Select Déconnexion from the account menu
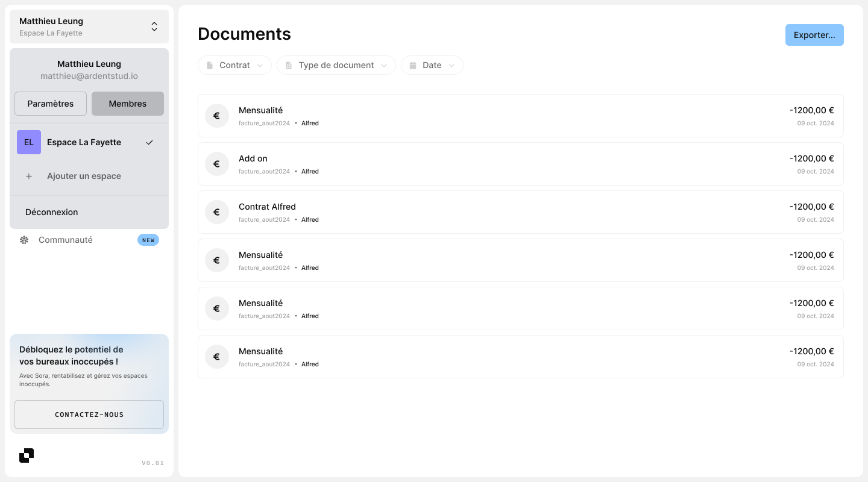 52,212
